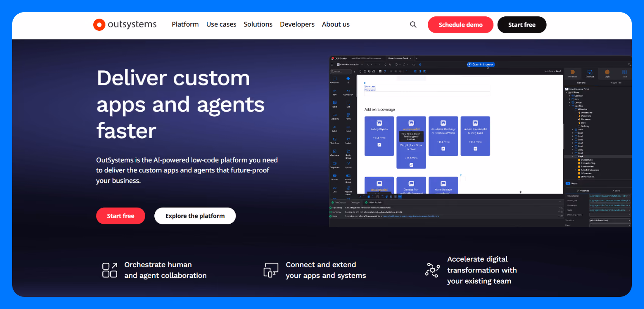The width and height of the screenshot is (644, 309).
Task: Expand the Layouts flow node
Action: [x=570, y=102]
